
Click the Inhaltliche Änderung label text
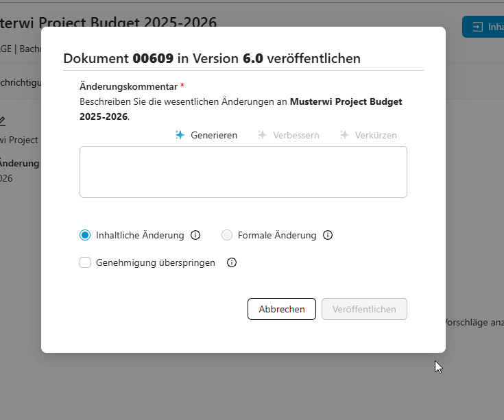click(140, 235)
